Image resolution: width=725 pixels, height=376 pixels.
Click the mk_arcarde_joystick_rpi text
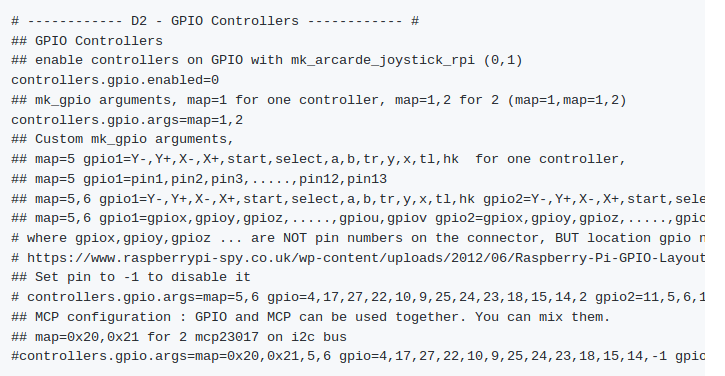383,61
